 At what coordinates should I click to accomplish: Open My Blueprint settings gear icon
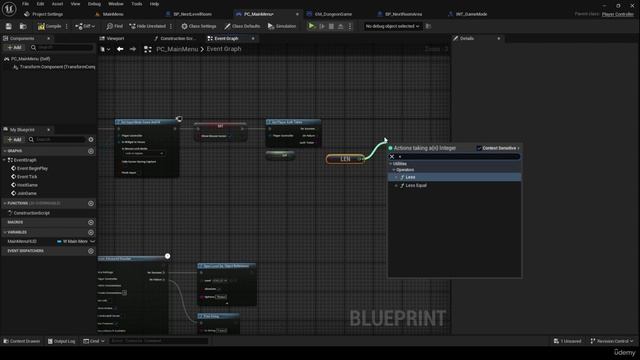point(91,140)
